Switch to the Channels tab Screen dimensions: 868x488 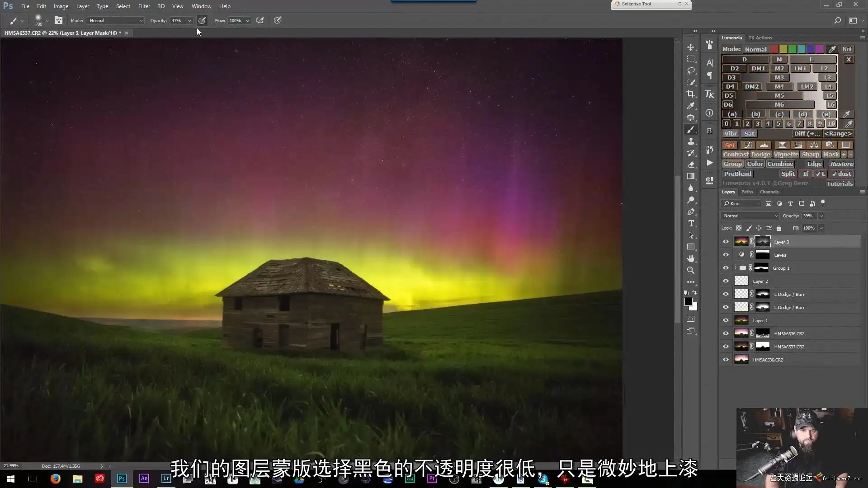click(769, 192)
